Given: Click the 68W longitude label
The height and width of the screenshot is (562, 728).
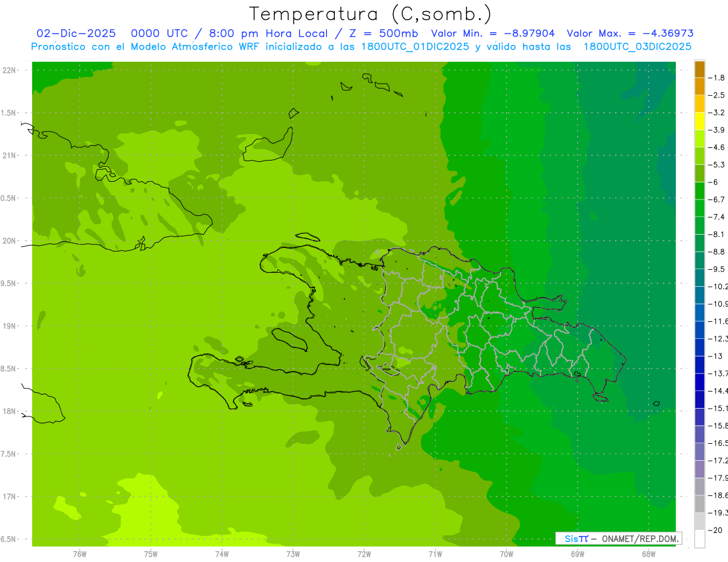Looking at the screenshot, I should click(x=648, y=554).
